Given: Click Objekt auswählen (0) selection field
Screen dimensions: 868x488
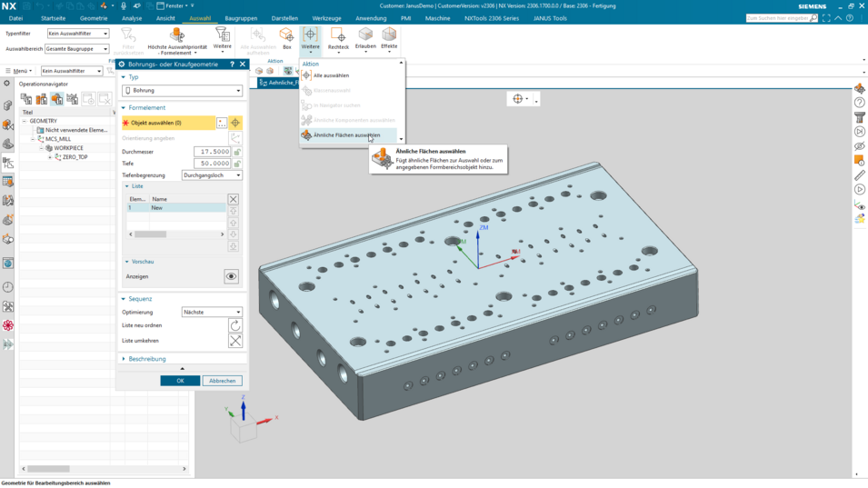Looking at the screenshot, I should (168, 123).
